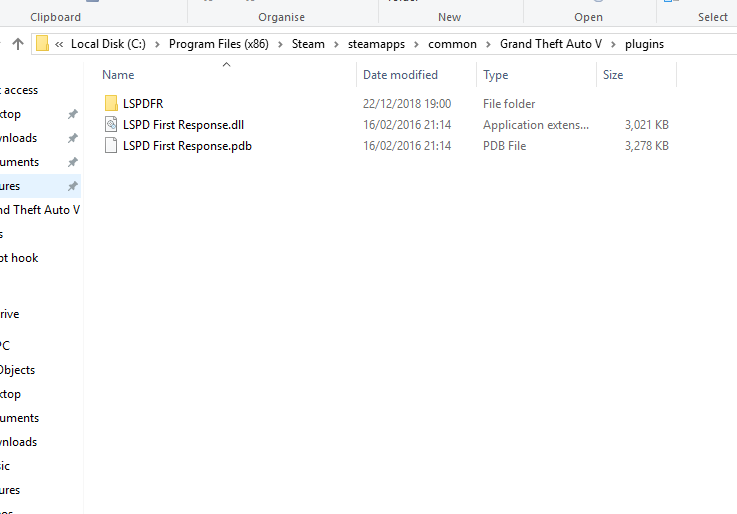Expand chevron after Program Files (x86)
Viewport: 737px width, 514px height.
tap(280, 44)
